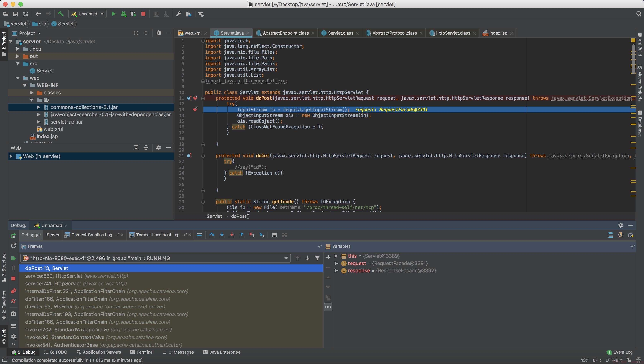Viewport: 644px width, 364px height.
Task: Click View Breakpoints double red circle
Action: (13, 291)
